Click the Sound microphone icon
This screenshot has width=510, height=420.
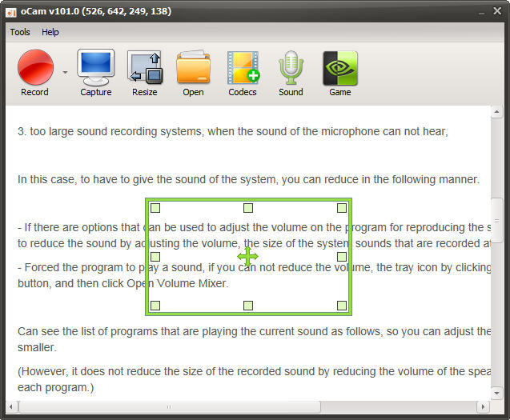(x=291, y=67)
